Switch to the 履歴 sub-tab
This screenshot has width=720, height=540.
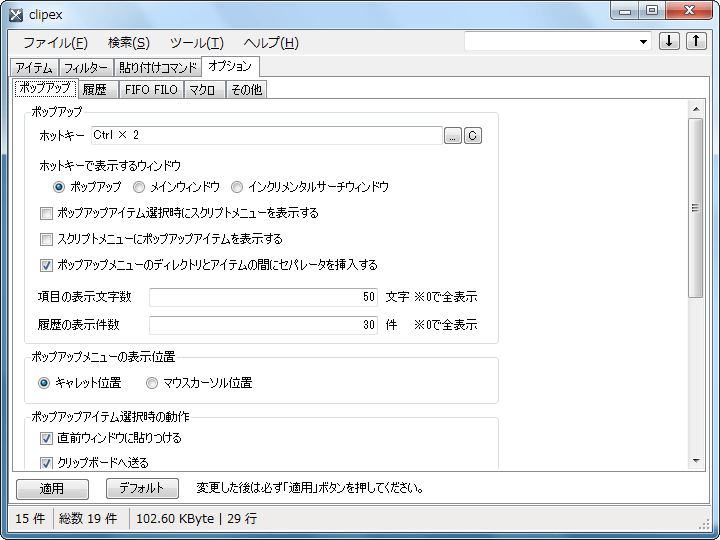click(x=98, y=90)
